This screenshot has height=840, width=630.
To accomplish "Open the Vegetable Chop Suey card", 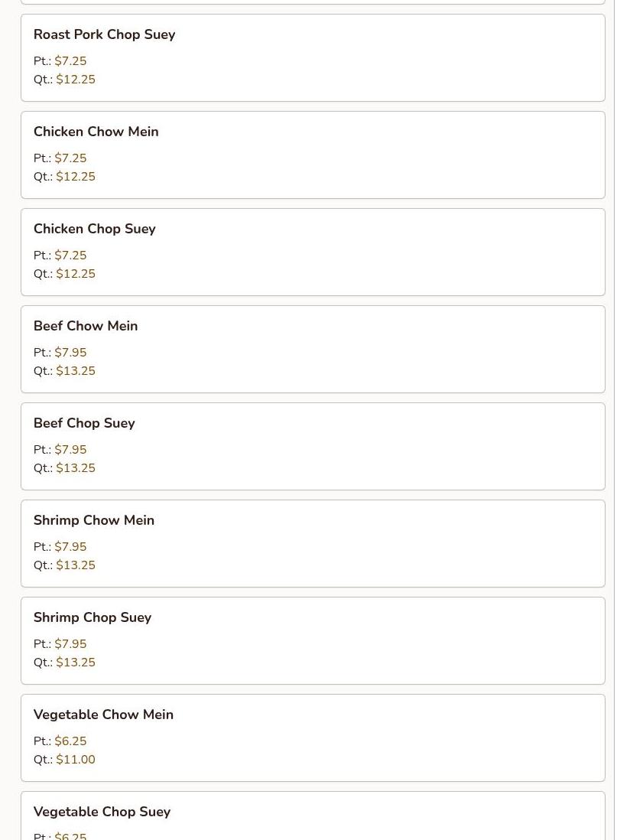I will pyautogui.click(x=313, y=816).
